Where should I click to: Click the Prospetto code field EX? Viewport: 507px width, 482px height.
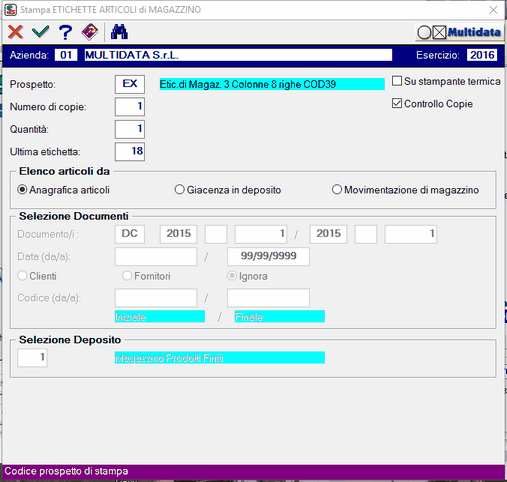pyautogui.click(x=130, y=84)
